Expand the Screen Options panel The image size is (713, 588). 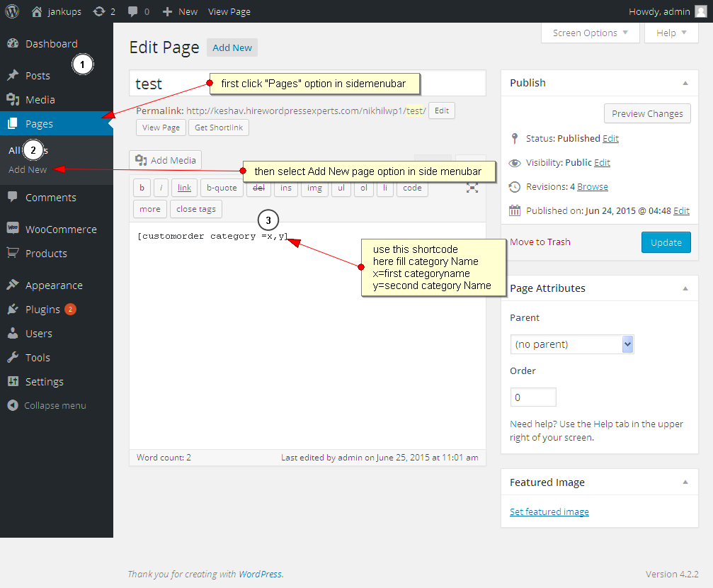pos(590,33)
